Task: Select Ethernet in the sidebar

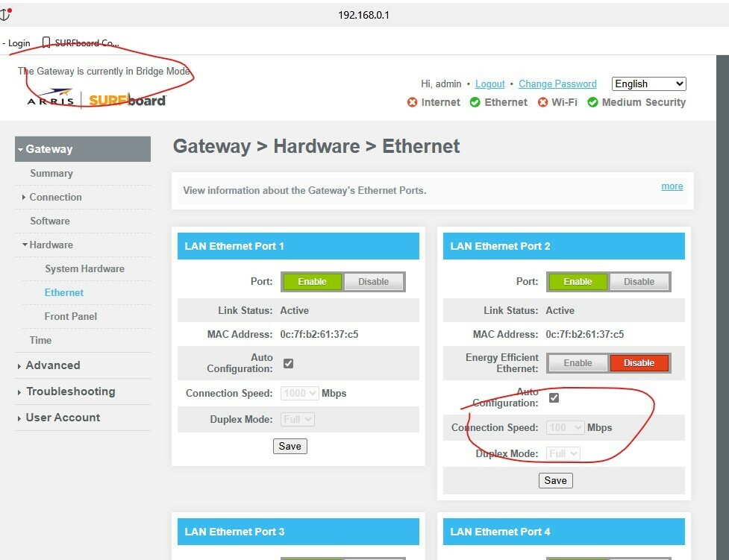Action: point(64,292)
